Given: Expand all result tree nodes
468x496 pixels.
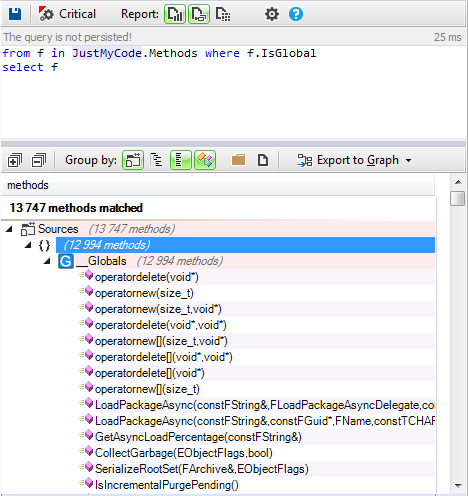Looking at the screenshot, I should click(x=15, y=160).
